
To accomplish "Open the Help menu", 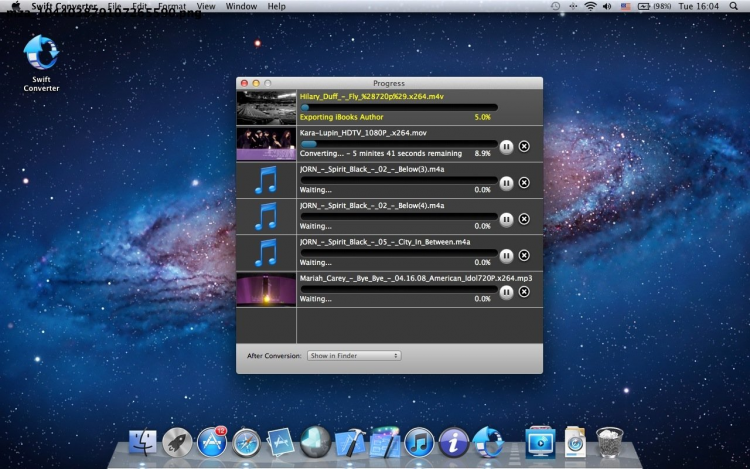I will tap(276, 6).
